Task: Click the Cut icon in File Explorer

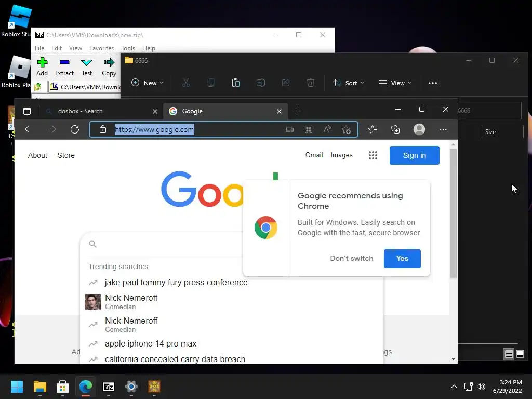Action: (186, 83)
